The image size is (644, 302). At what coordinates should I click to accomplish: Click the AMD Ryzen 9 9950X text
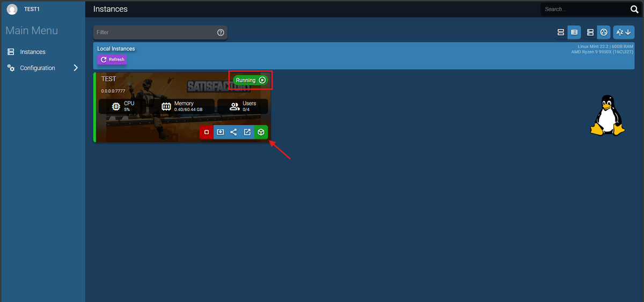coord(602,52)
